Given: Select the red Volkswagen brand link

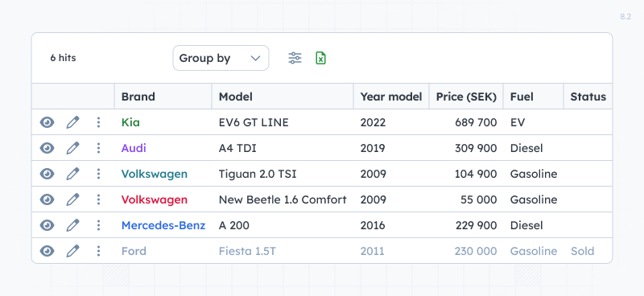Looking at the screenshot, I should click(155, 199).
